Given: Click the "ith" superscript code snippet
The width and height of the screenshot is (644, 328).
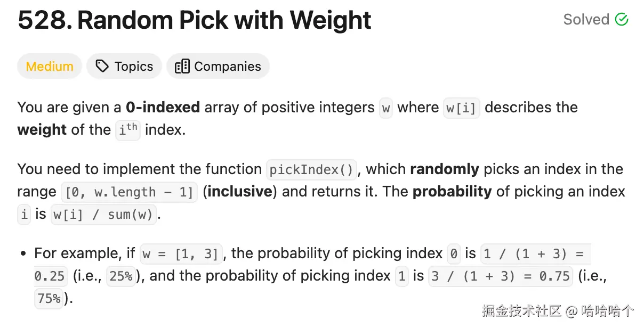Looking at the screenshot, I should click(128, 130).
